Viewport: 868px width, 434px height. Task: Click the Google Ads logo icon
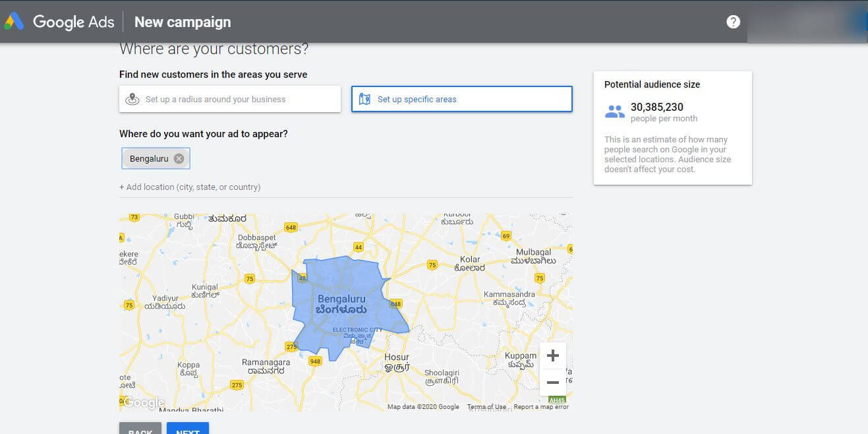coord(14,22)
